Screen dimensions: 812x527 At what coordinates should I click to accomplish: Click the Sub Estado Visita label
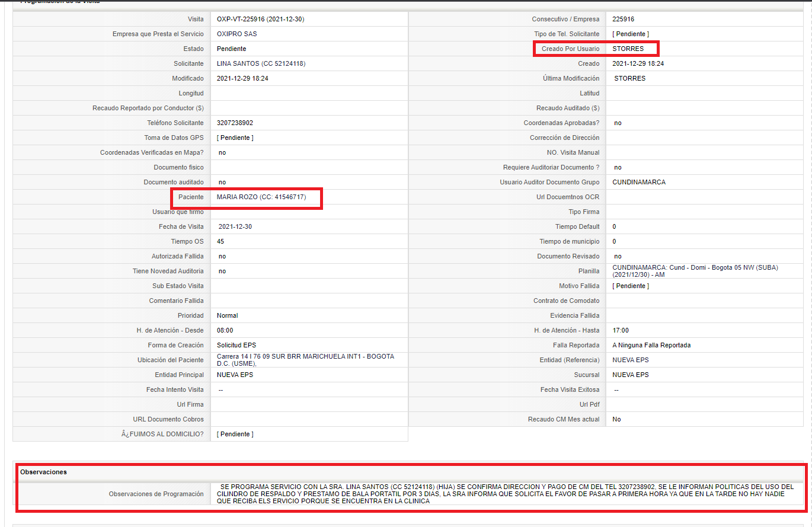coord(178,286)
